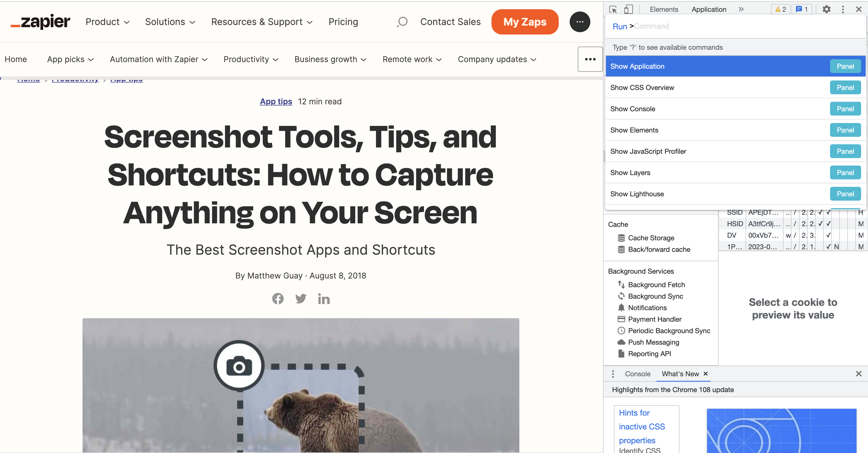This screenshot has width=868, height=453.
Task: Share article via Facebook icon
Action: pyautogui.click(x=278, y=299)
